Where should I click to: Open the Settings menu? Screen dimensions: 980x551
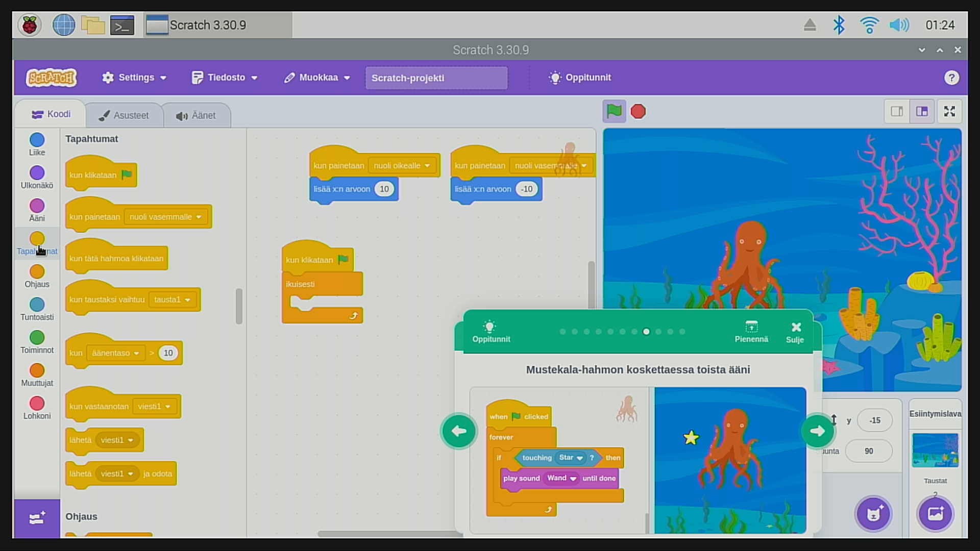pos(134,78)
